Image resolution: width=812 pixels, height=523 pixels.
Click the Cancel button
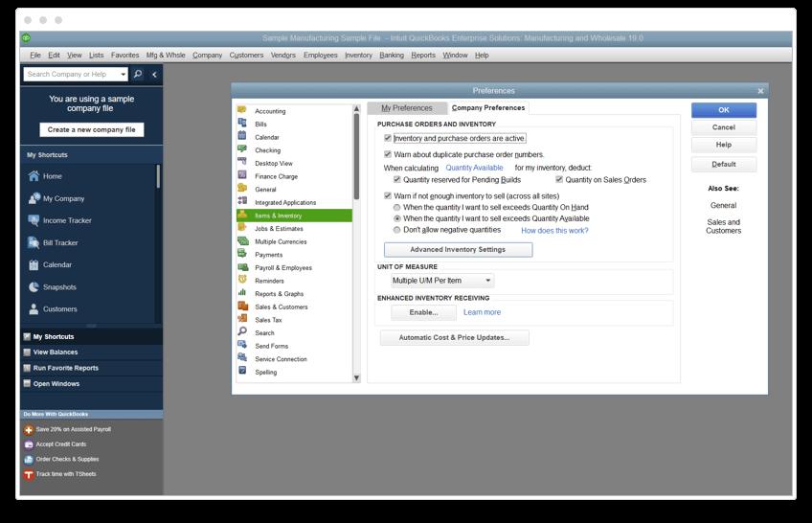pos(724,127)
